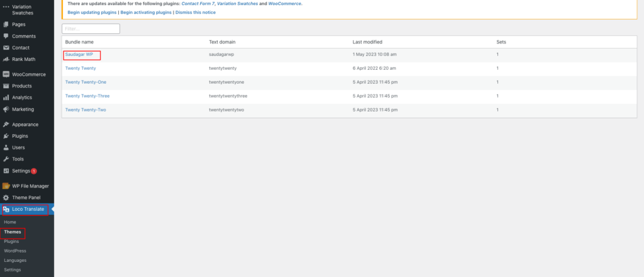Open Variation Swatches link in the notice
This screenshot has height=277, width=644.
pos(237,3)
